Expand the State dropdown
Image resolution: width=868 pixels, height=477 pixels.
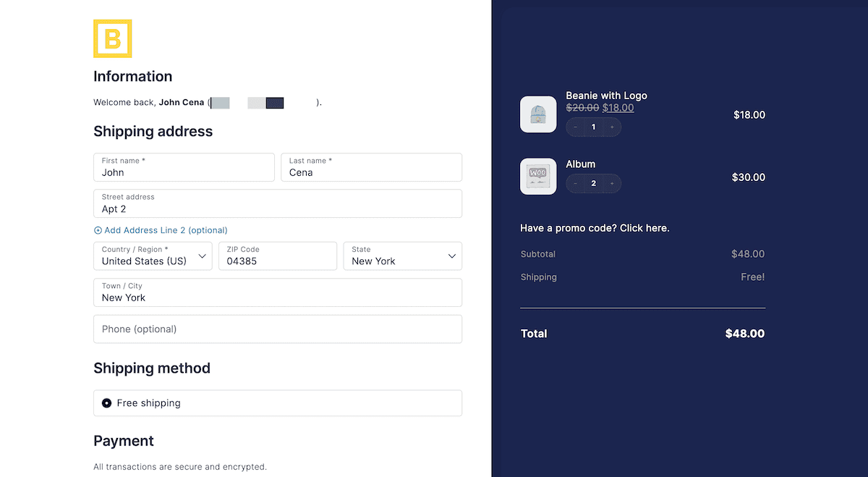coord(402,256)
